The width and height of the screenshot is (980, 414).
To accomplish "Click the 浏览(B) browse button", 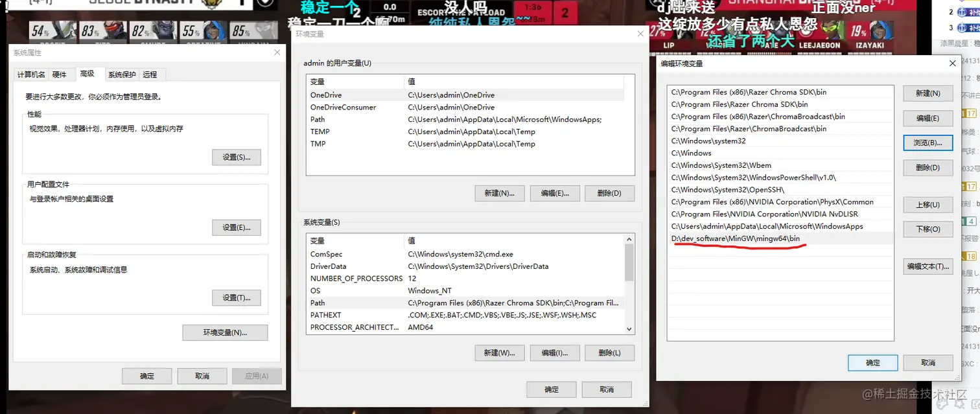I will click(927, 143).
